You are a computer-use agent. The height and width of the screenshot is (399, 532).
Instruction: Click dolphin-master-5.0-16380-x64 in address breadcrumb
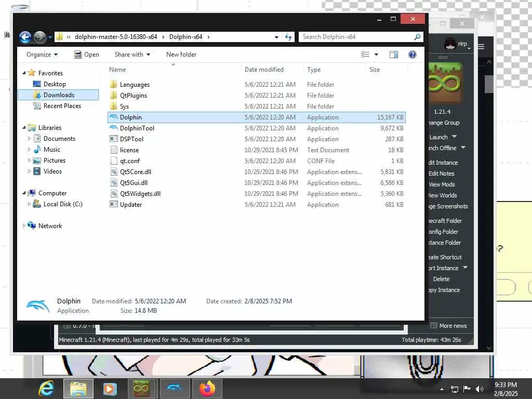tap(116, 37)
